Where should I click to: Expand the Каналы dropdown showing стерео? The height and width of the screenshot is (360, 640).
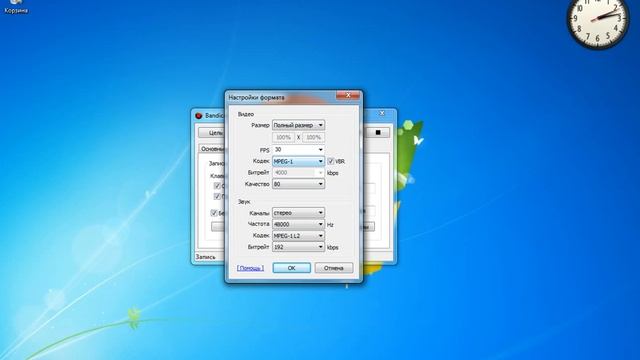(x=298, y=213)
